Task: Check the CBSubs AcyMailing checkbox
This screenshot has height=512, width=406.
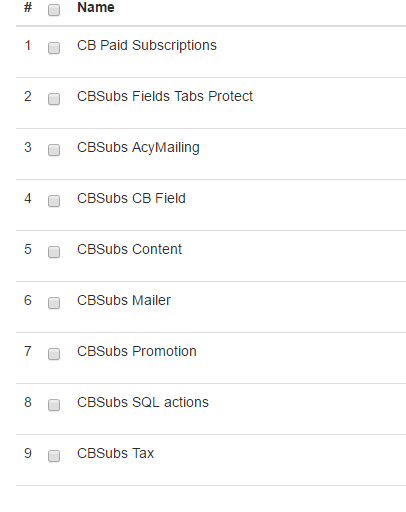Action: pyautogui.click(x=54, y=150)
